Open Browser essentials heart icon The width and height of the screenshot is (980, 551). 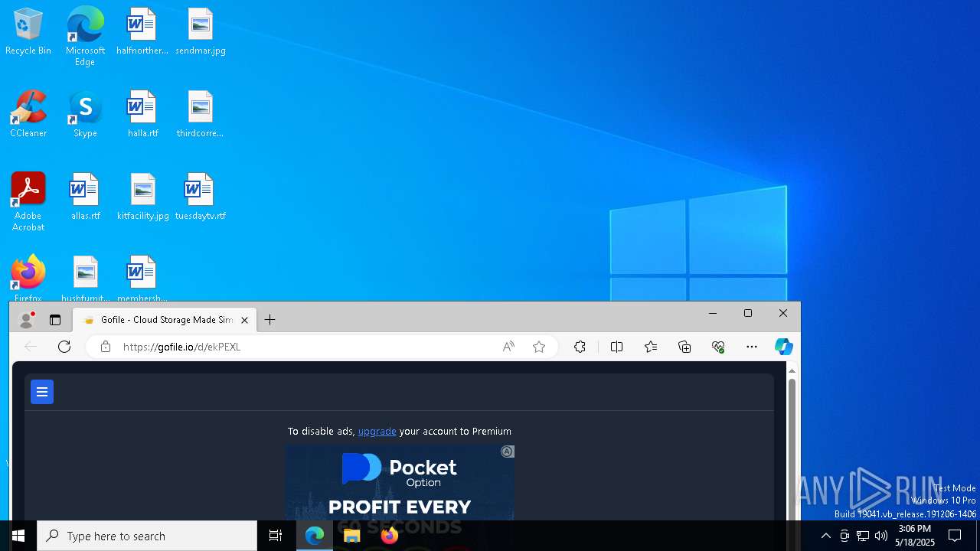[x=718, y=347]
